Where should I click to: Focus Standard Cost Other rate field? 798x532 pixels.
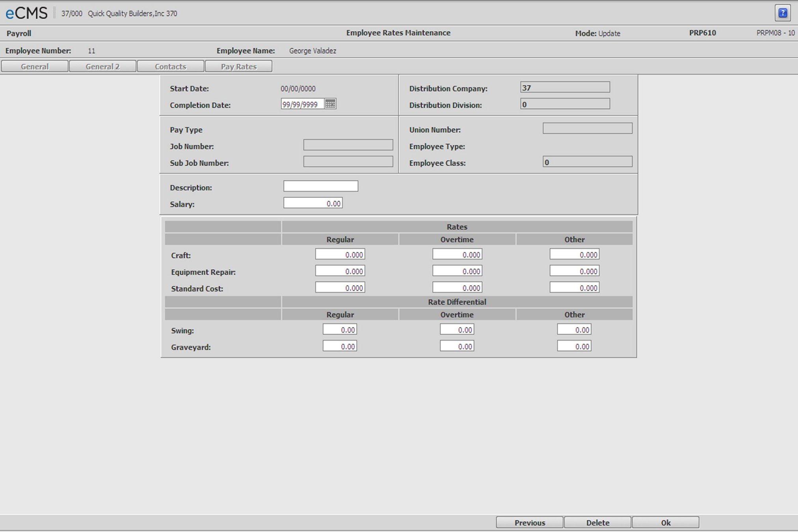click(575, 287)
